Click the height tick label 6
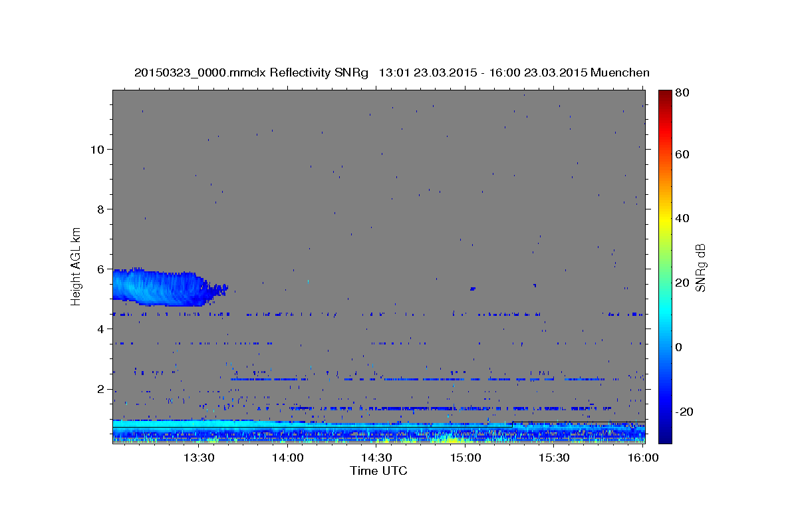This screenshot has height=532, width=798. click(x=100, y=269)
